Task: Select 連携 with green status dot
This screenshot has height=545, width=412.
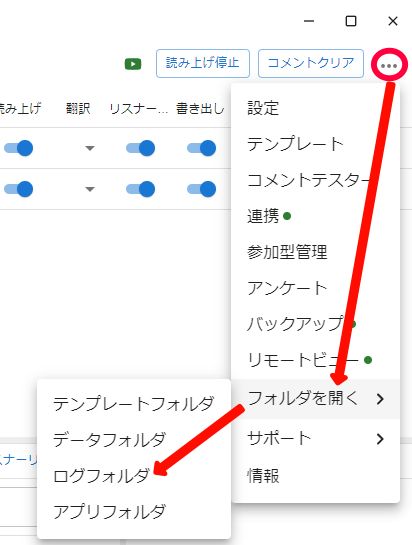Action: (x=315, y=216)
